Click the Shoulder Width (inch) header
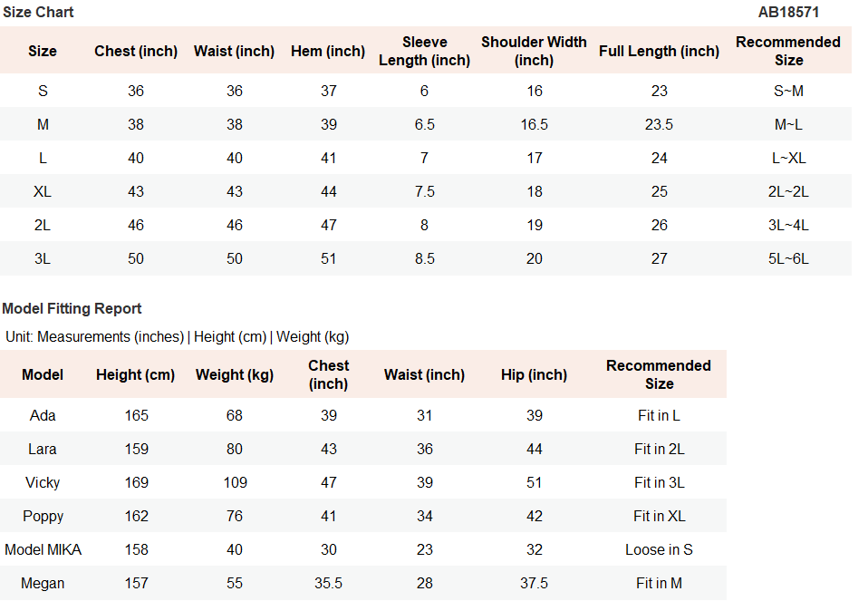 point(534,51)
